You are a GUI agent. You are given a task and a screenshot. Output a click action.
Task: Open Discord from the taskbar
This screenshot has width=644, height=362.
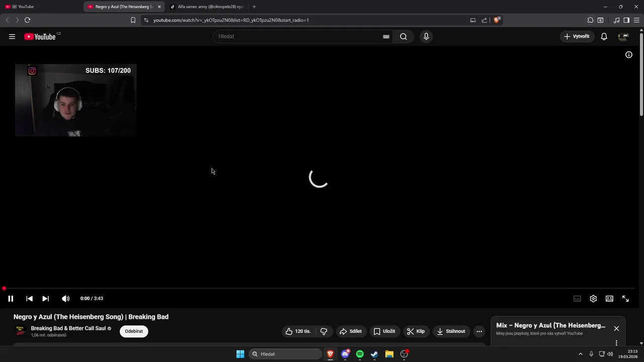tap(345, 354)
